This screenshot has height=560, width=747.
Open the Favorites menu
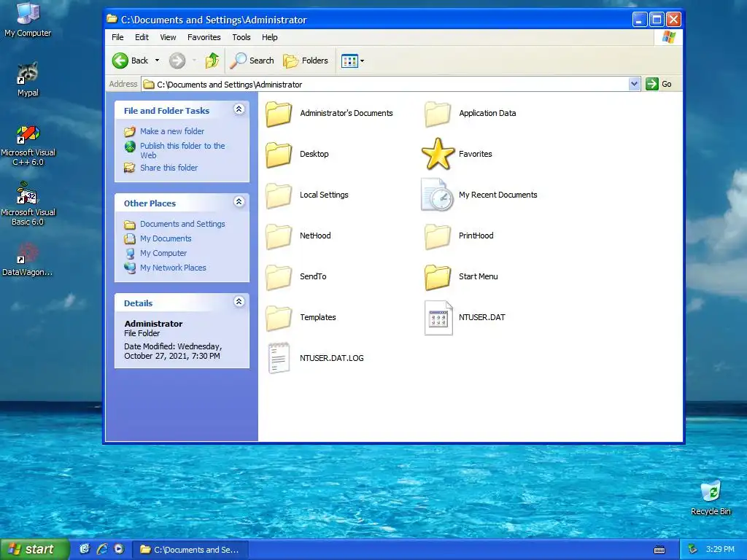(x=204, y=37)
